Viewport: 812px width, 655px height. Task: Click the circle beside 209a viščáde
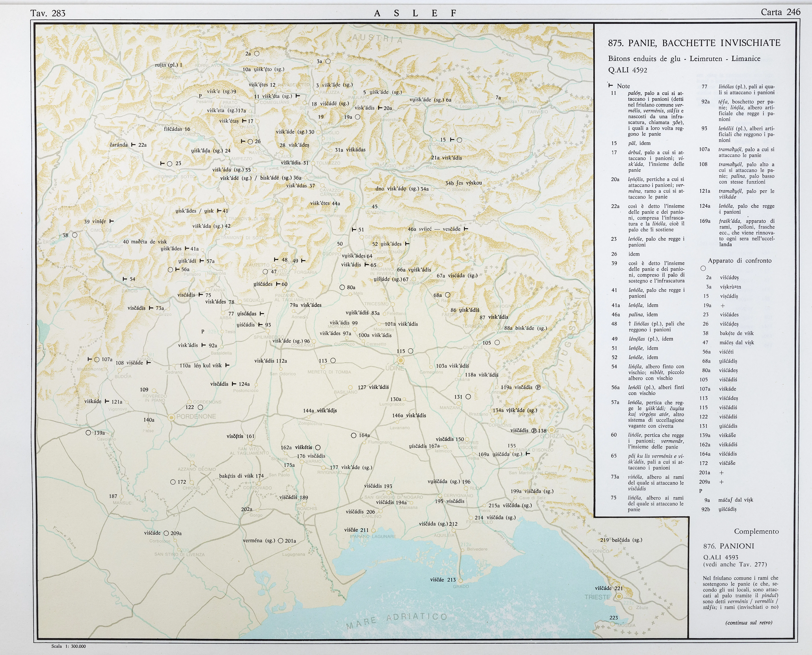[x=166, y=533]
